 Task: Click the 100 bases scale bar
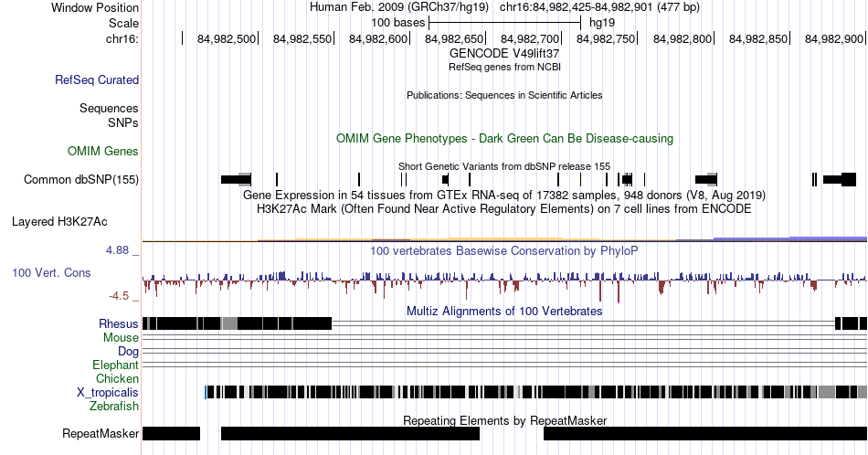pyautogui.click(x=504, y=23)
